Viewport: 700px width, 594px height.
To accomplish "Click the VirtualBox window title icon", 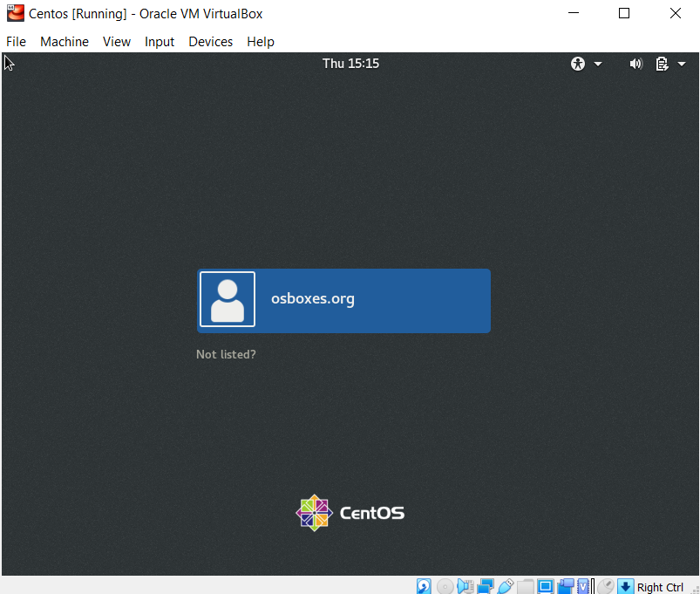I will [x=16, y=13].
